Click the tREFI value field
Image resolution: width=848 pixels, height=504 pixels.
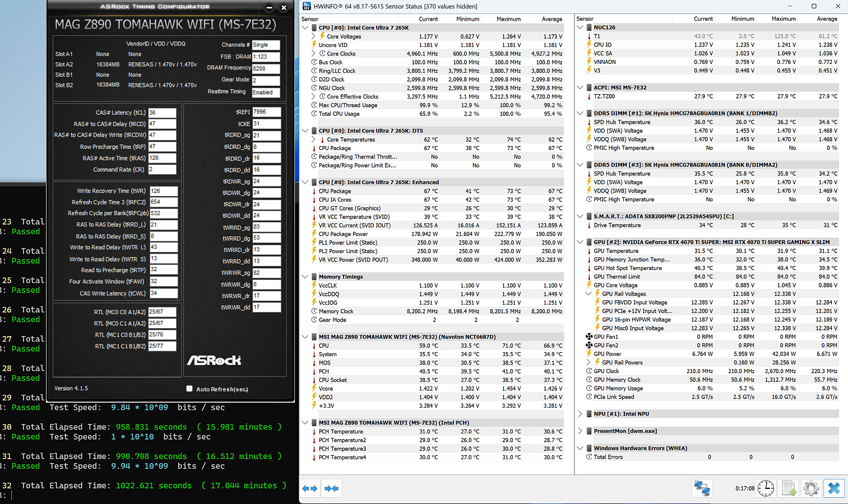pyautogui.click(x=266, y=112)
